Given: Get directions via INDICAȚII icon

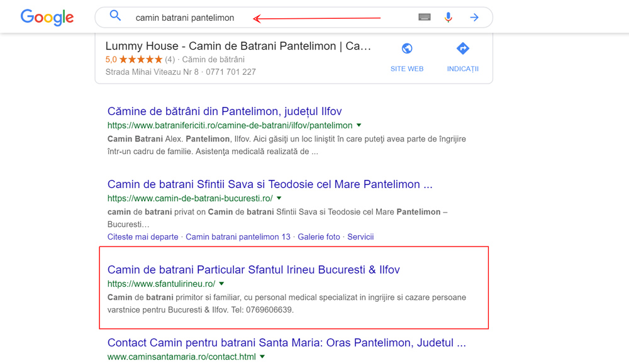Looking at the screenshot, I should coord(462,48).
